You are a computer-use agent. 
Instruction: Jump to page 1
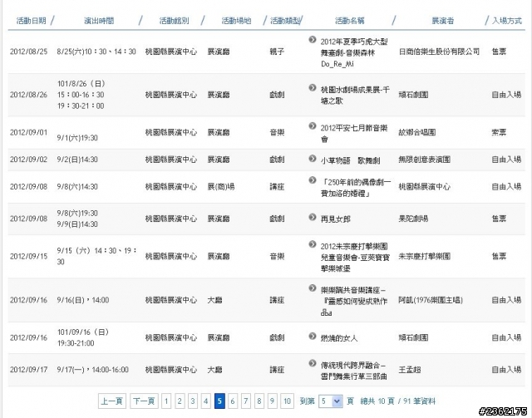click(x=166, y=401)
